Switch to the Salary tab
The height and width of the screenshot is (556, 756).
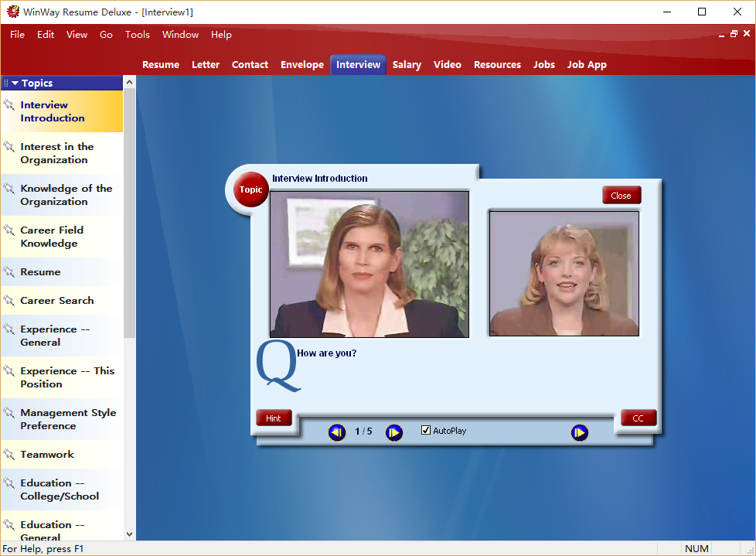click(x=407, y=65)
